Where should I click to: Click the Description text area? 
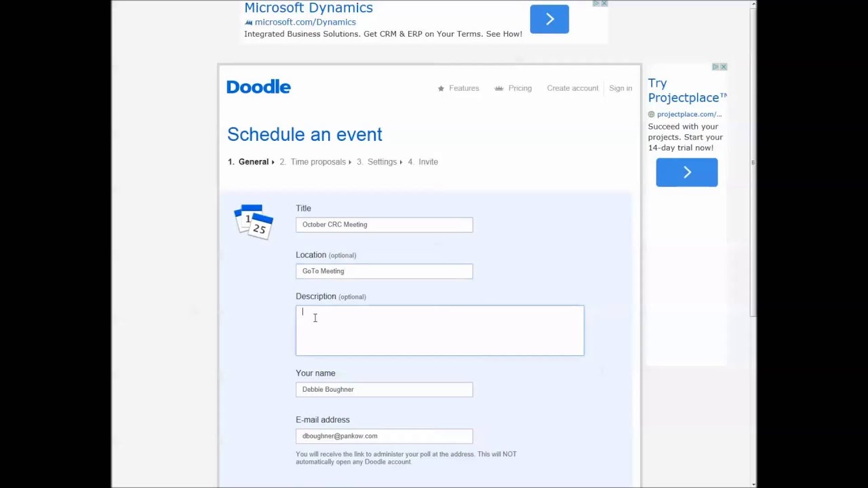[439, 330]
